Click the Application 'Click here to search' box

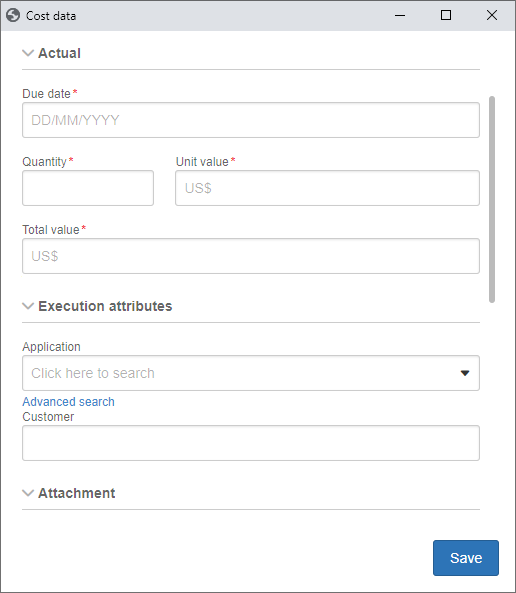pos(251,373)
